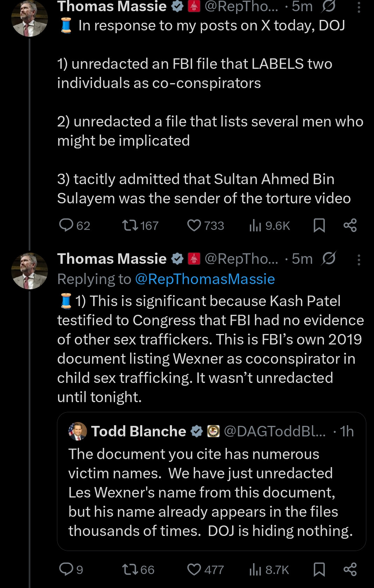Screen dimensions: 374x588
Task: Tap Thomas Massie name on second post
Action: point(112,259)
